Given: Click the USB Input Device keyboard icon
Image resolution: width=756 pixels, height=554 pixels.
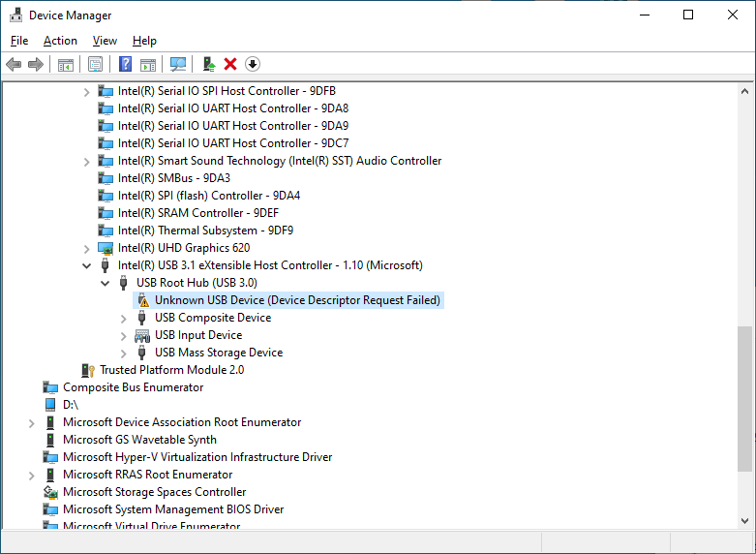Looking at the screenshot, I should coord(142,335).
